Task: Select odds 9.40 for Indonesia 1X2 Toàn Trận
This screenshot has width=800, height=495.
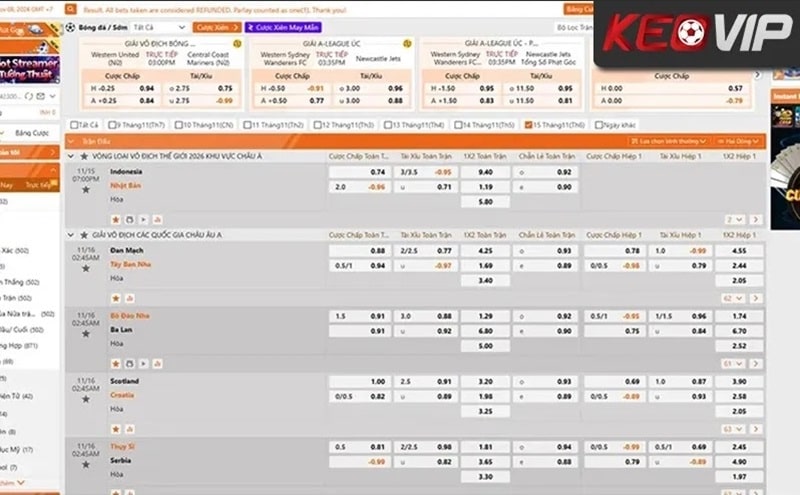Action: pyautogui.click(x=485, y=172)
